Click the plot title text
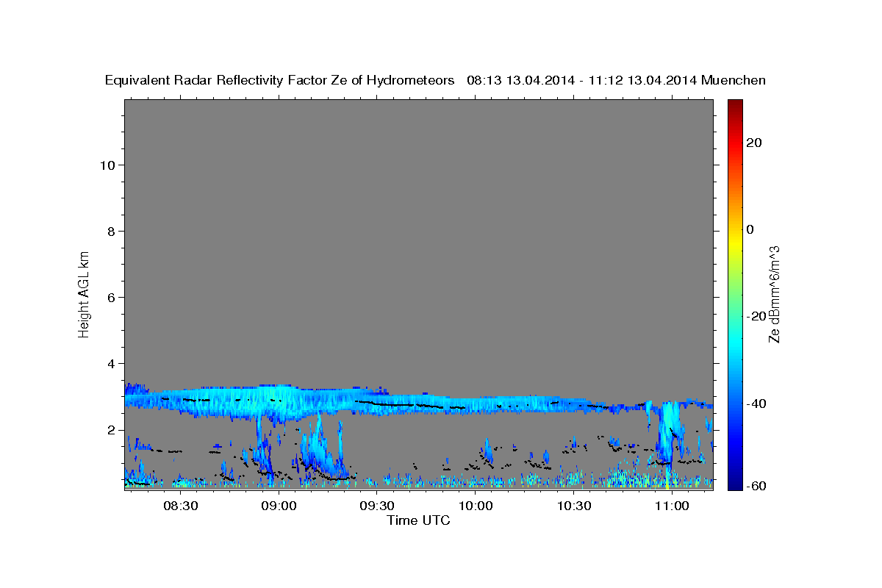 [x=435, y=80]
